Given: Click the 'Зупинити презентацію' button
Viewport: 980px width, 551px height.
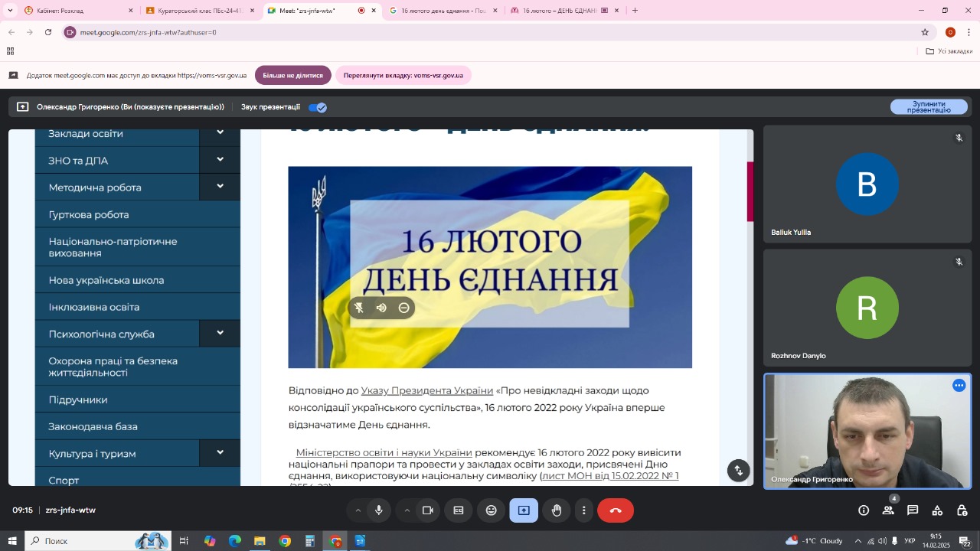Looking at the screenshot, I should [929, 107].
